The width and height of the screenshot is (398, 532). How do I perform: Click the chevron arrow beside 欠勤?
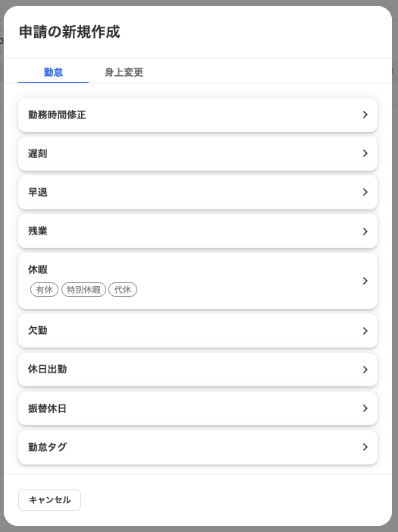[x=365, y=331]
